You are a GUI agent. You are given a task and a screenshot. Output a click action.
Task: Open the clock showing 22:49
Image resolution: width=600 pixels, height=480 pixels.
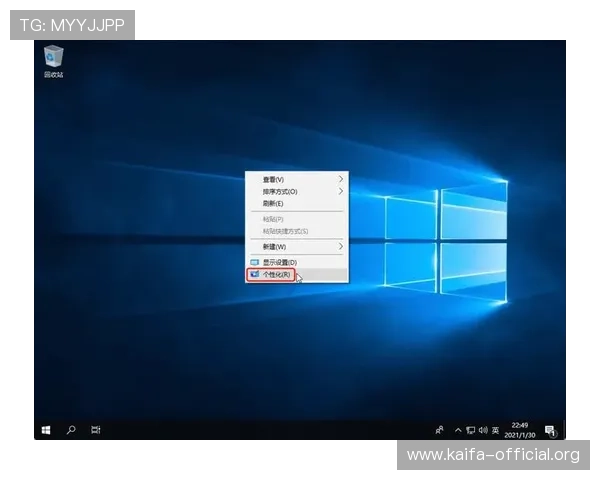520,430
